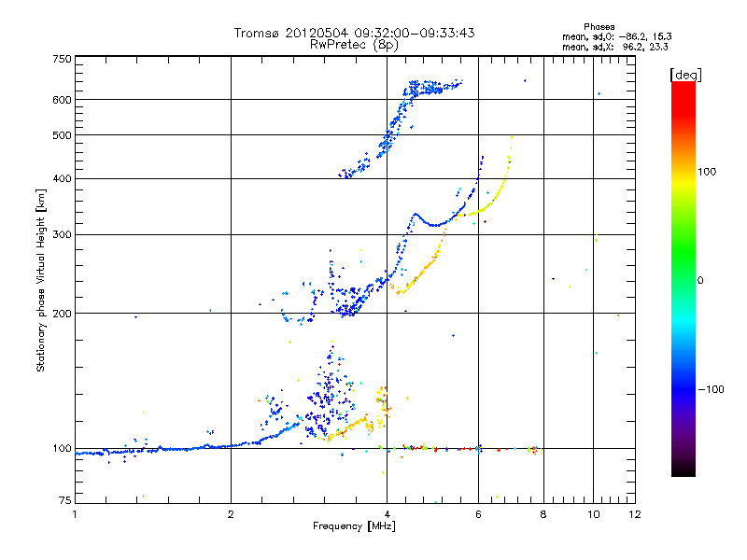Click the y-axis tick '300'
747x560 pixels.
tap(62, 235)
